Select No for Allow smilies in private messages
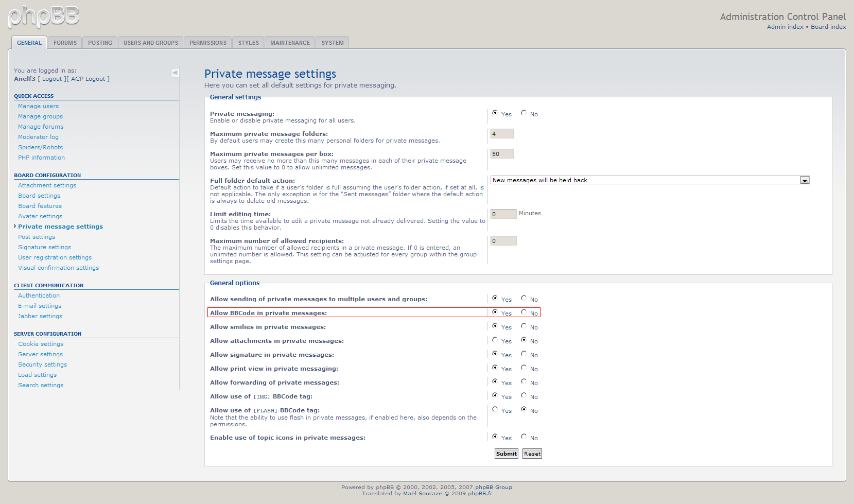Viewport: 854px width, 504px height. pos(524,326)
